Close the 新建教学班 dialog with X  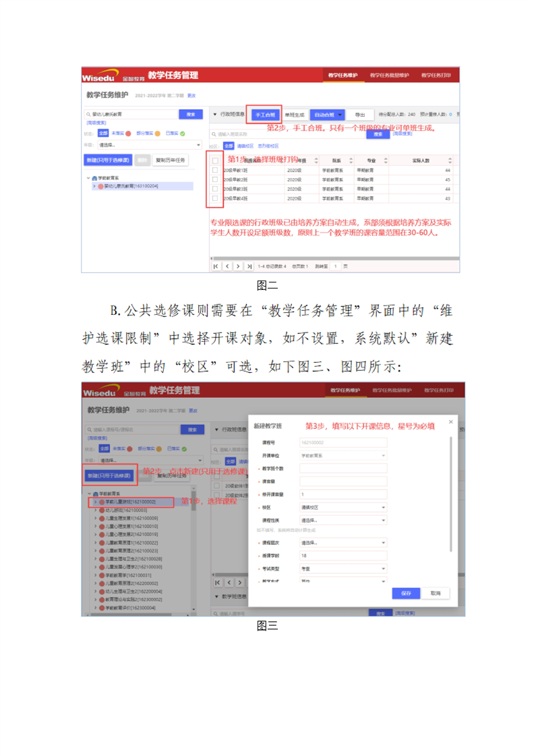coord(451,422)
